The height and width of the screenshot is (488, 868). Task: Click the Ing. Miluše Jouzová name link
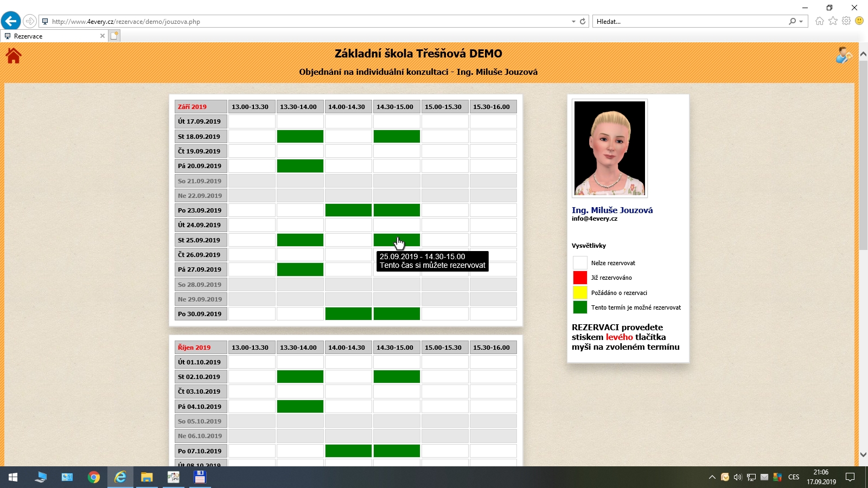point(612,210)
